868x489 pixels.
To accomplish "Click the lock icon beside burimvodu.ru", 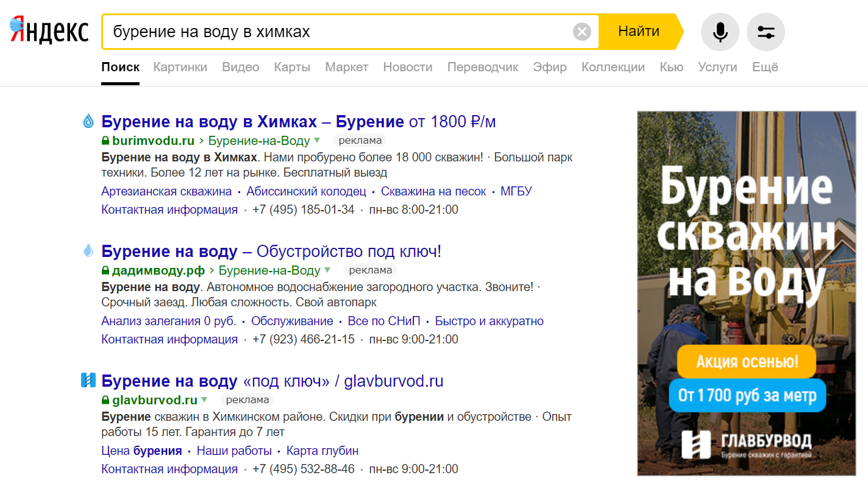I will 105,141.
